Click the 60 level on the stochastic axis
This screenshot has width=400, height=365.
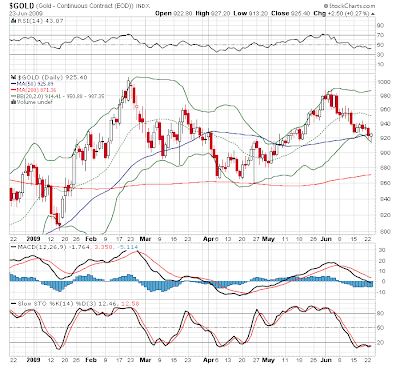[381, 328]
